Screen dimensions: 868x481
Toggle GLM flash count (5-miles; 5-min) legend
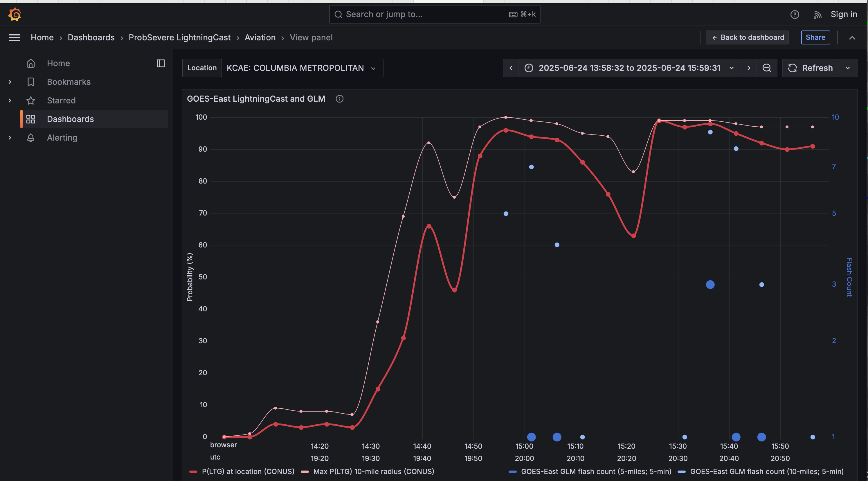click(x=596, y=472)
